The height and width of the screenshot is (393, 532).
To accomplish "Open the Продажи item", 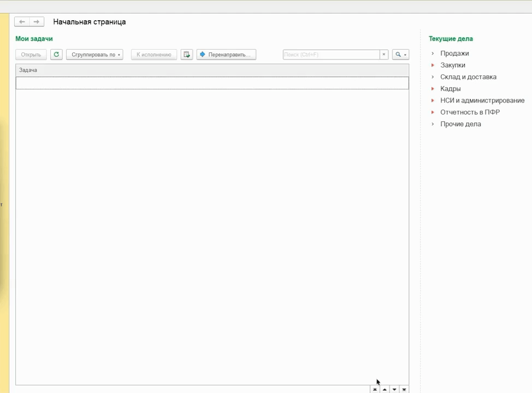I will (x=454, y=53).
